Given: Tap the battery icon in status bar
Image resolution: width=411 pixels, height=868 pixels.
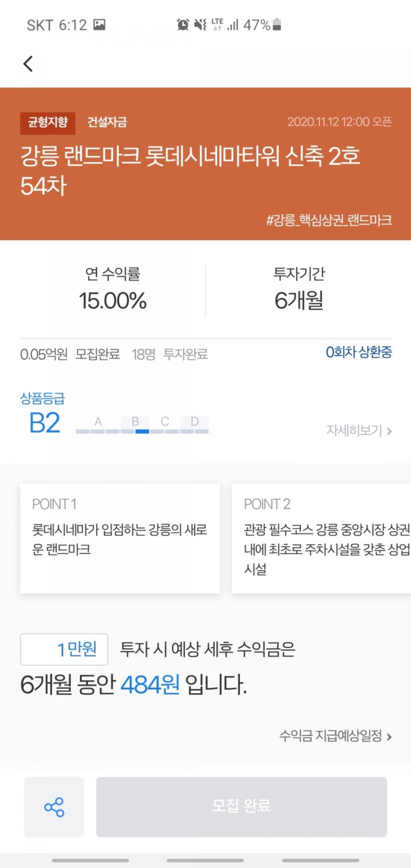Looking at the screenshot, I should (277, 24).
